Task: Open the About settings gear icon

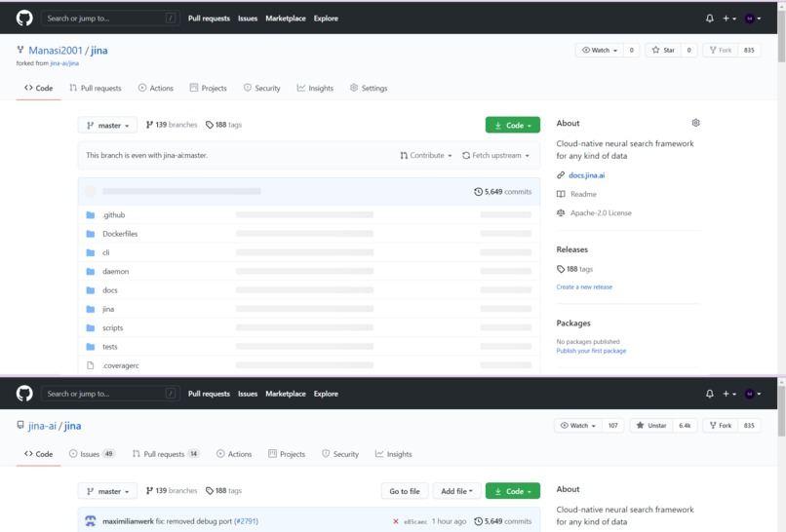Action: coord(695,123)
